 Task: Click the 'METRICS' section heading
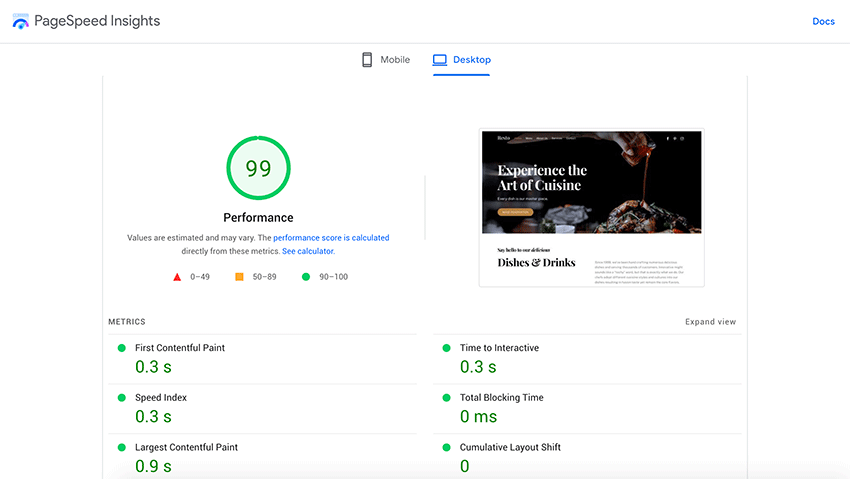click(x=127, y=322)
